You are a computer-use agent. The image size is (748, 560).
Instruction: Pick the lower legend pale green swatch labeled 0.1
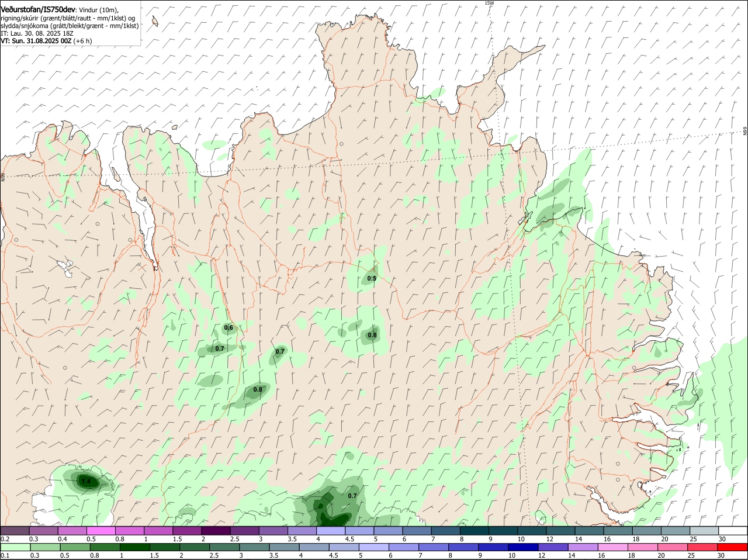pyautogui.click(x=15, y=547)
